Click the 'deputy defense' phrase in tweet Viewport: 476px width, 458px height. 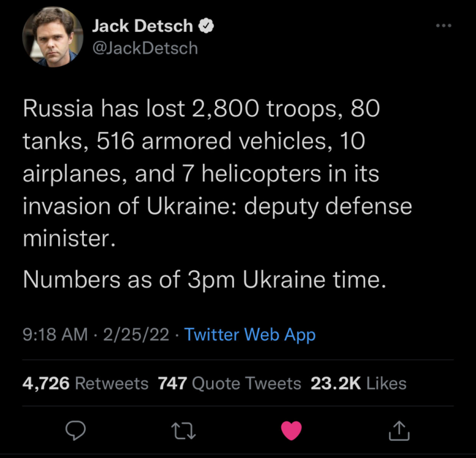(x=328, y=206)
